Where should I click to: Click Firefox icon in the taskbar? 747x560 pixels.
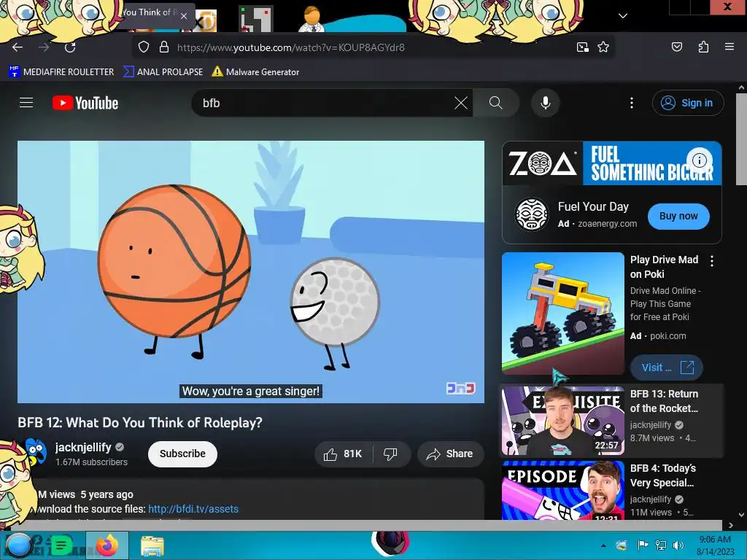tap(107, 545)
